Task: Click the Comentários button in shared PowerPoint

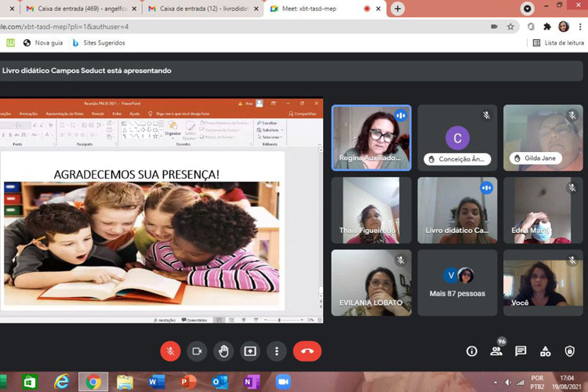Action: point(194,320)
